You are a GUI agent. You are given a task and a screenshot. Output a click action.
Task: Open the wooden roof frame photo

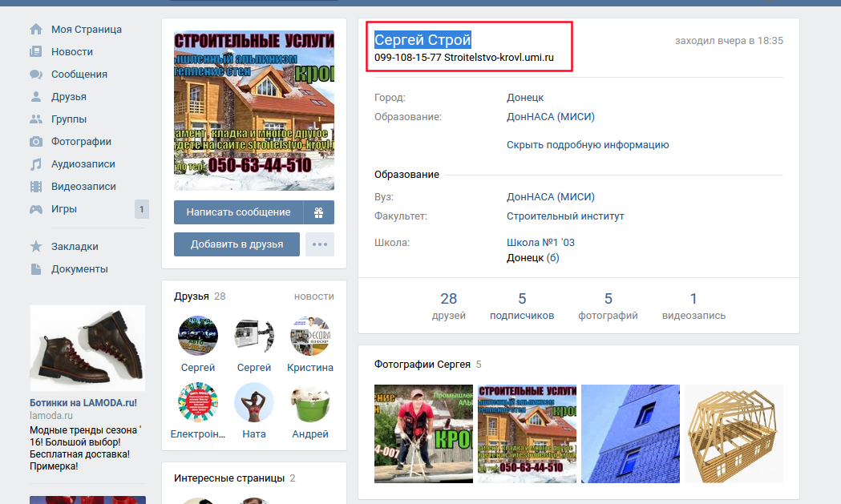734,433
